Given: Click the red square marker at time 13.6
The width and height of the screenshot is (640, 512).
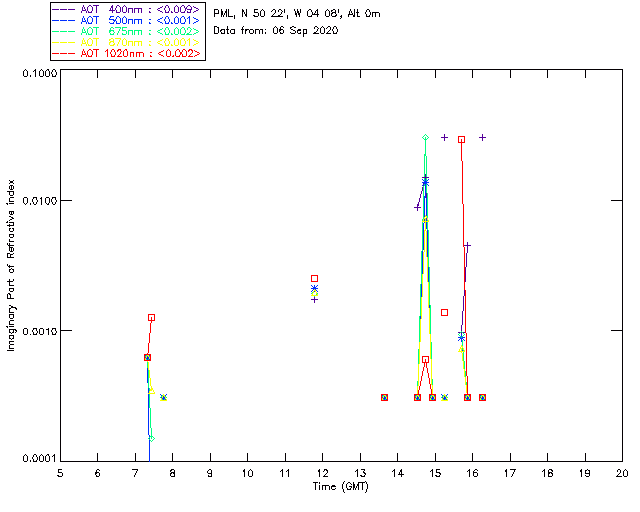Looking at the screenshot, I should (x=384, y=397).
